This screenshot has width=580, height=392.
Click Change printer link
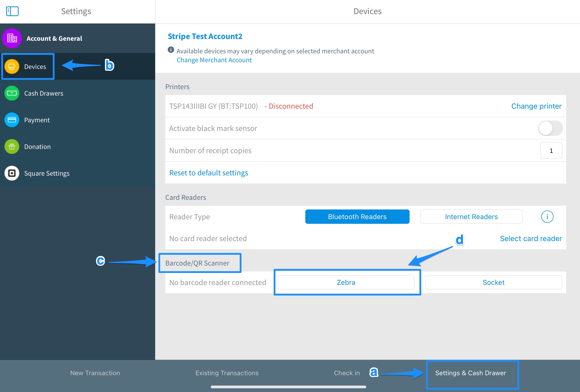(x=536, y=106)
